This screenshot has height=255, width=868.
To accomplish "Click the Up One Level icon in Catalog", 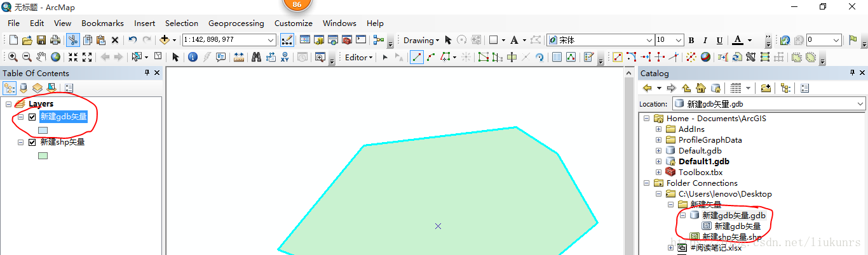I will 686,88.
